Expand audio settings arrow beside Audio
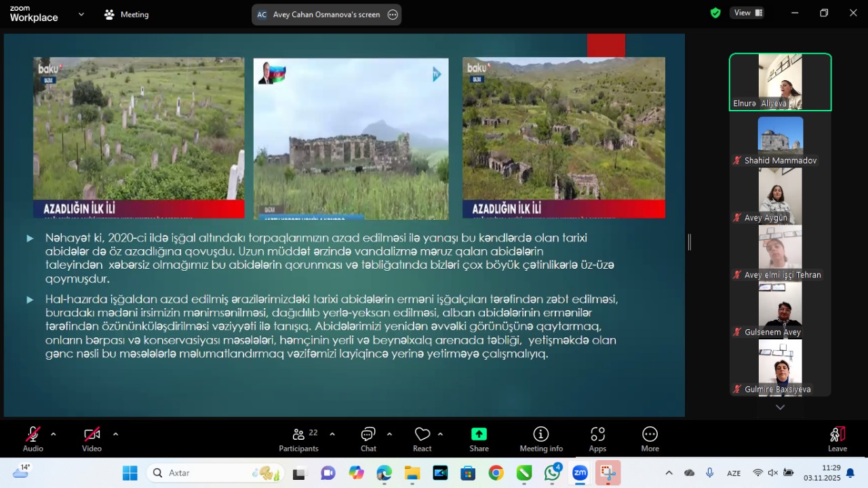Image resolution: width=868 pixels, height=488 pixels. 54,434
